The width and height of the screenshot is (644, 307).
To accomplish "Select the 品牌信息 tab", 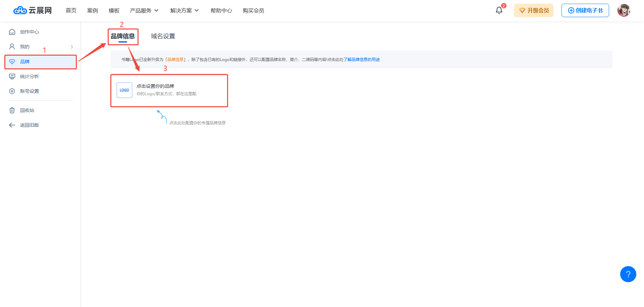I will tap(123, 36).
